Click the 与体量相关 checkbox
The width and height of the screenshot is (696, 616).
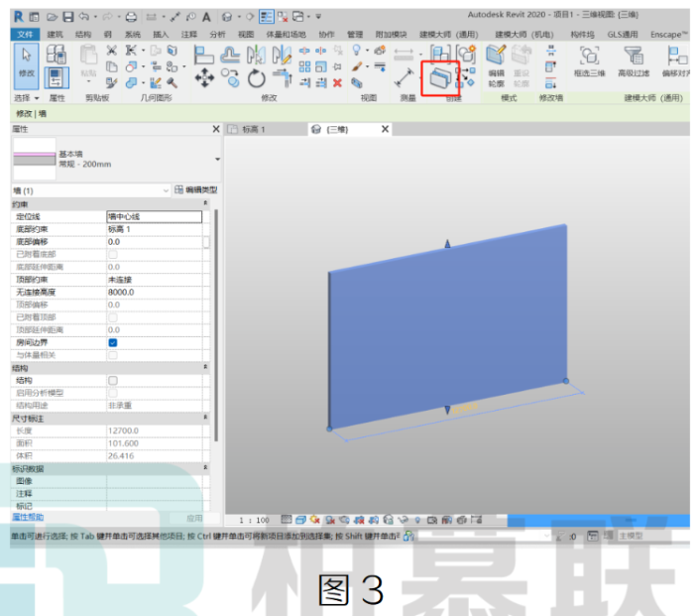[113, 355]
